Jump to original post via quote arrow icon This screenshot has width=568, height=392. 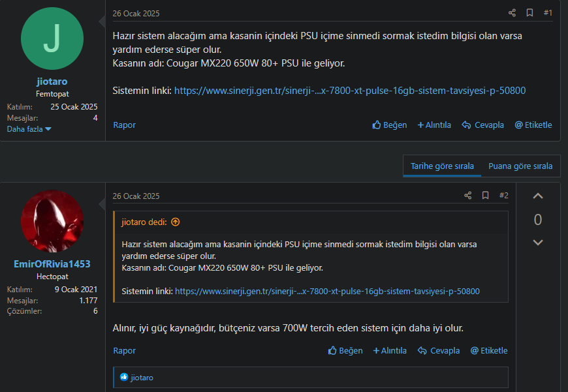coord(176,222)
